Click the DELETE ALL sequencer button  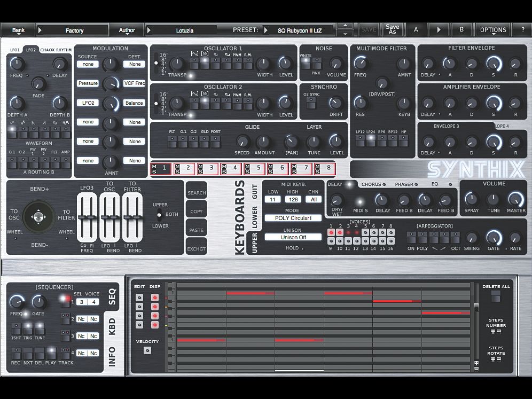pyautogui.click(x=496, y=296)
